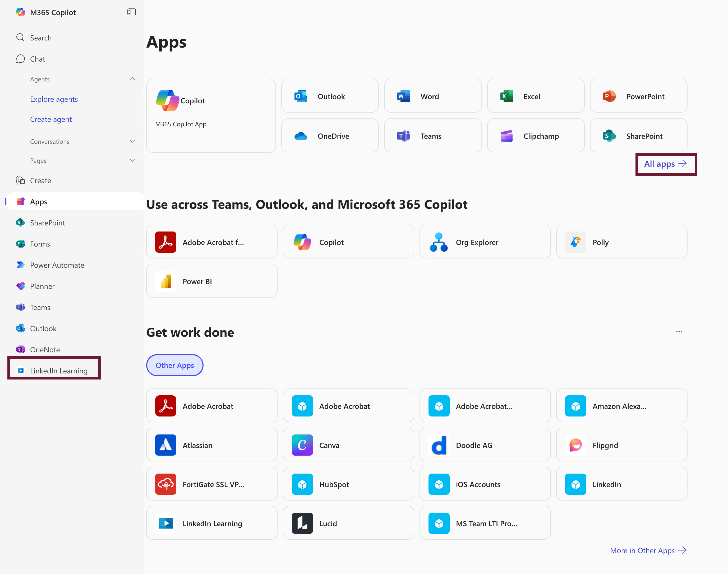Click More in Other Apps link

(648, 550)
